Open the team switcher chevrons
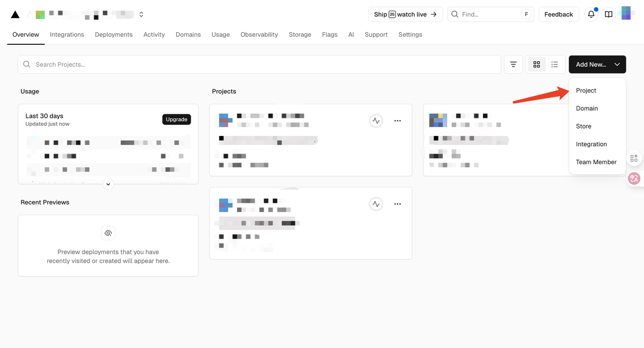The image size is (644, 348). 141,15
